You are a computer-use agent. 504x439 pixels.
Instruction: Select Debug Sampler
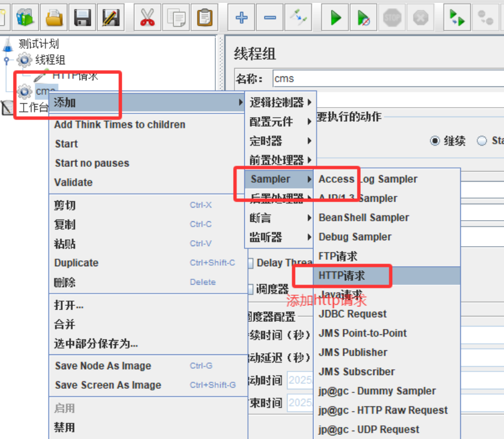(x=387, y=237)
